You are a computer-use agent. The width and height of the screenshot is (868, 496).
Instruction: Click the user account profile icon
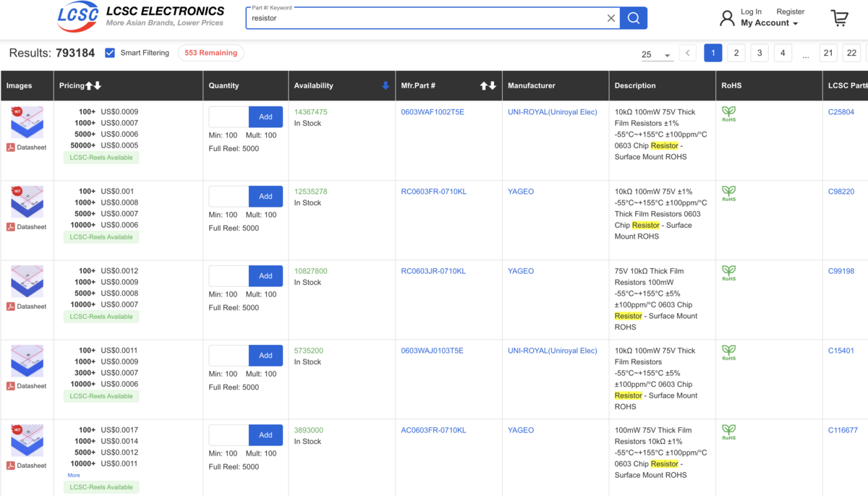point(727,18)
